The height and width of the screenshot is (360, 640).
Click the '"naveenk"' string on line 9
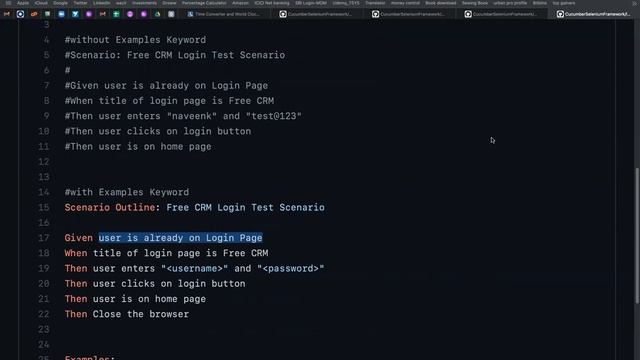pos(192,116)
